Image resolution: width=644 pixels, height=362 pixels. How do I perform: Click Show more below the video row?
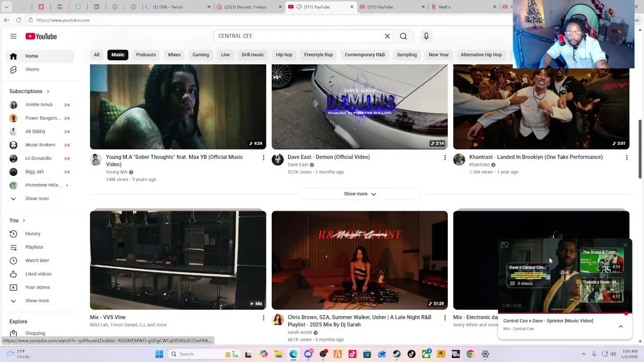(360, 194)
